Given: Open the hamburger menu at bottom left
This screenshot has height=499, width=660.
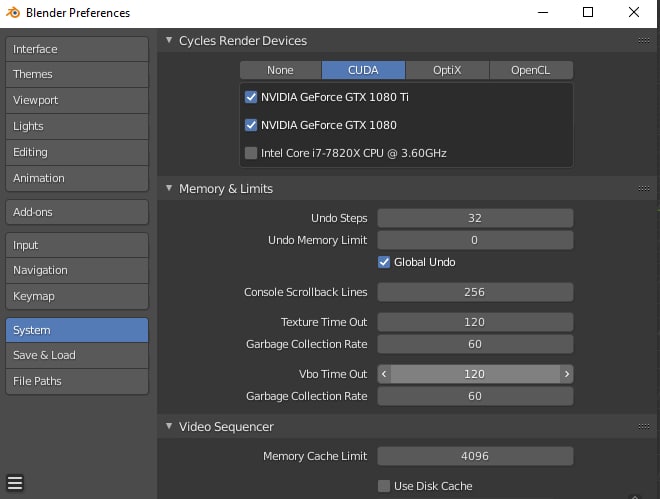Looking at the screenshot, I should (15, 484).
